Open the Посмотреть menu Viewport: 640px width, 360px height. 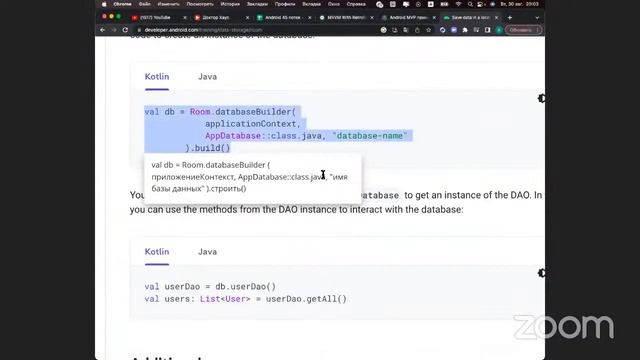200,4
